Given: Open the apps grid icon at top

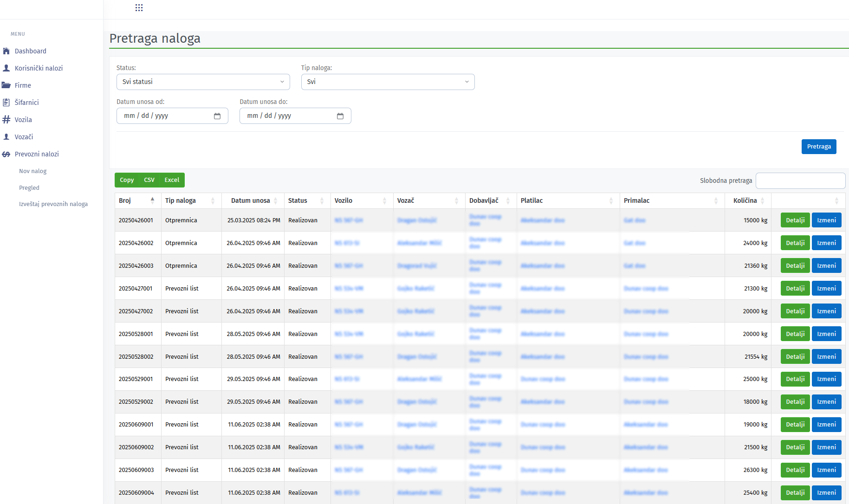Looking at the screenshot, I should click(x=139, y=8).
